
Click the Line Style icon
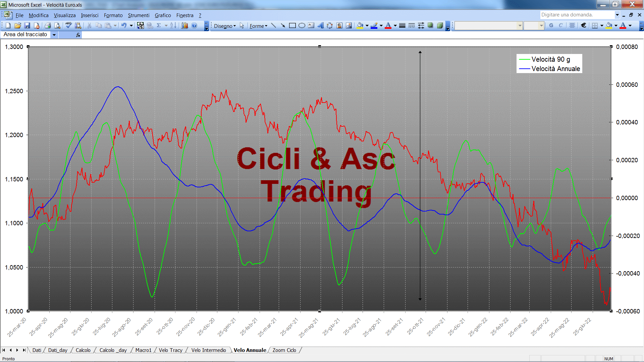pyautogui.click(x=402, y=25)
